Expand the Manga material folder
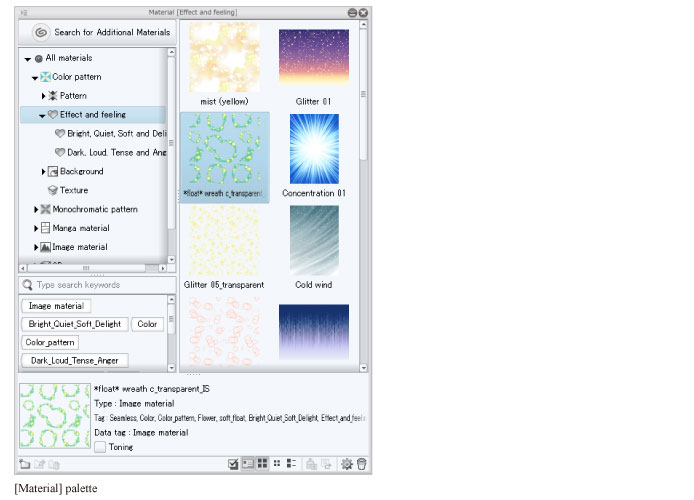This screenshot has width=694, height=500. point(36,228)
